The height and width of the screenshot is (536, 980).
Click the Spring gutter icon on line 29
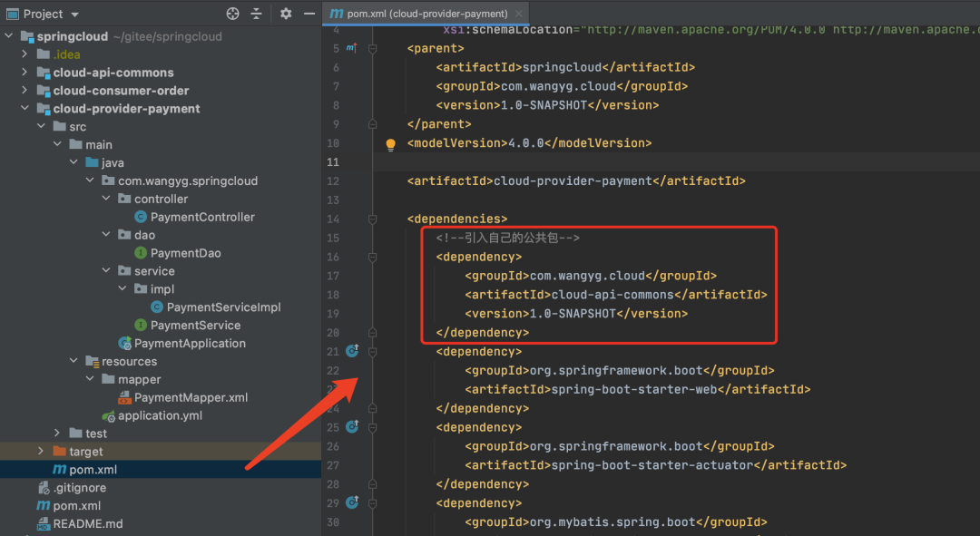coord(352,502)
